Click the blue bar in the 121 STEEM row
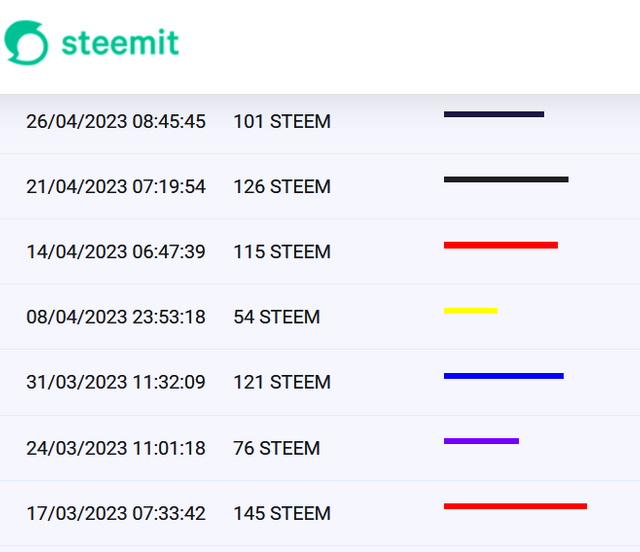Viewport: 640px width, 552px height. point(504,376)
